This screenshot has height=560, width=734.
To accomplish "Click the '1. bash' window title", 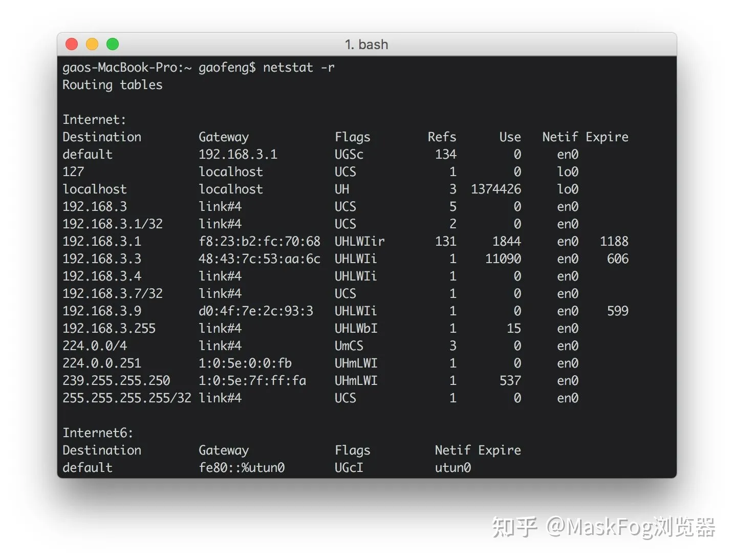I will click(x=366, y=45).
